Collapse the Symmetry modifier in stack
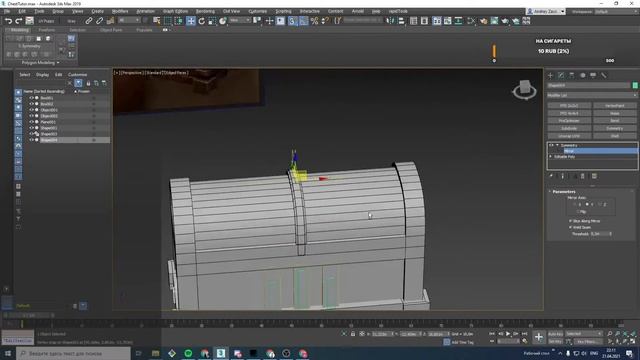The height and width of the screenshot is (360, 640). (558, 145)
